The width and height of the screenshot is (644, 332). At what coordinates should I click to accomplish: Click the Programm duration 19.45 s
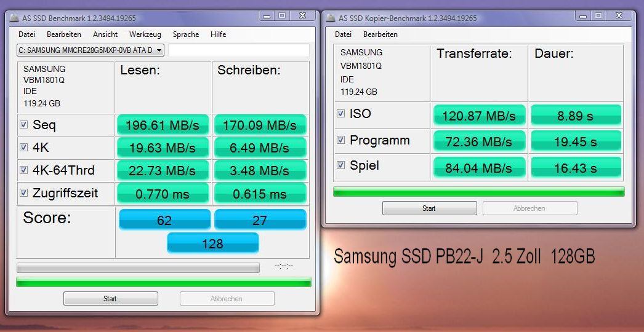coord(576,141)
